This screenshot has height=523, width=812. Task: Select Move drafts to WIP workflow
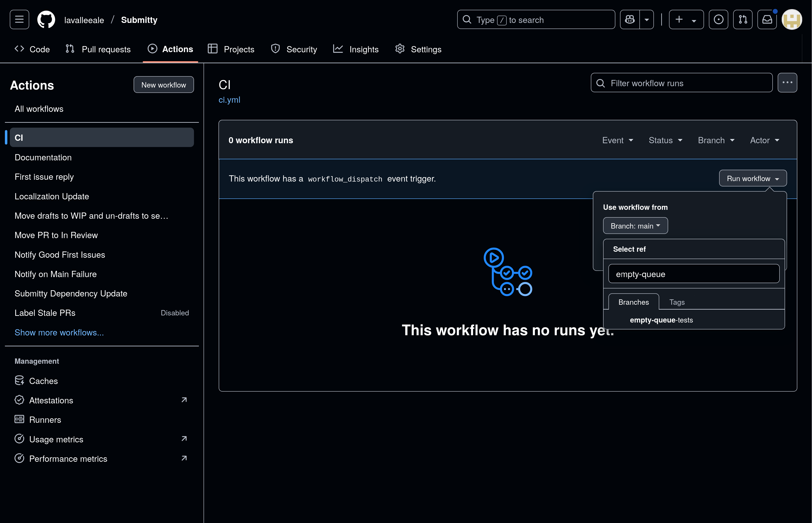point(102,216)
